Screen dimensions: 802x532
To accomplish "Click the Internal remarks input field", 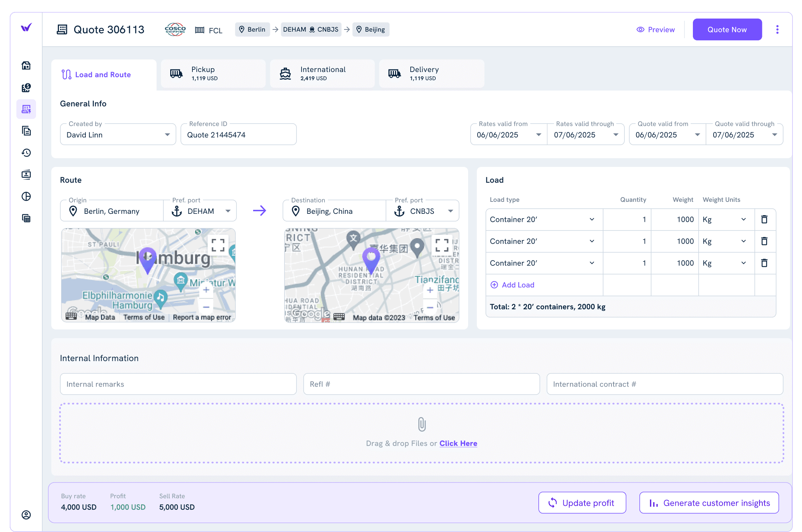I will coord(178,384).
